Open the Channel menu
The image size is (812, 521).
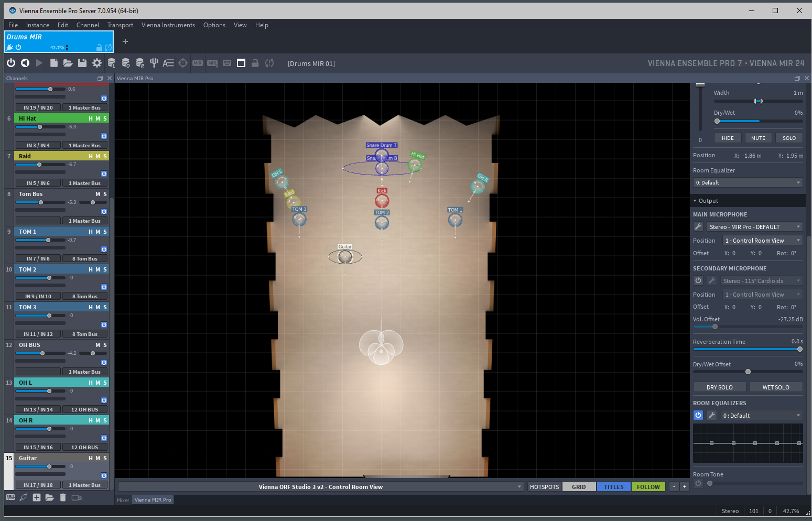coord(88,25)
